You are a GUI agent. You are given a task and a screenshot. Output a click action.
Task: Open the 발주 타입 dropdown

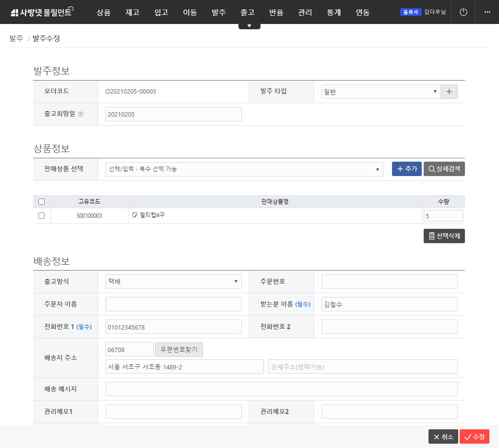click(380, 92)
